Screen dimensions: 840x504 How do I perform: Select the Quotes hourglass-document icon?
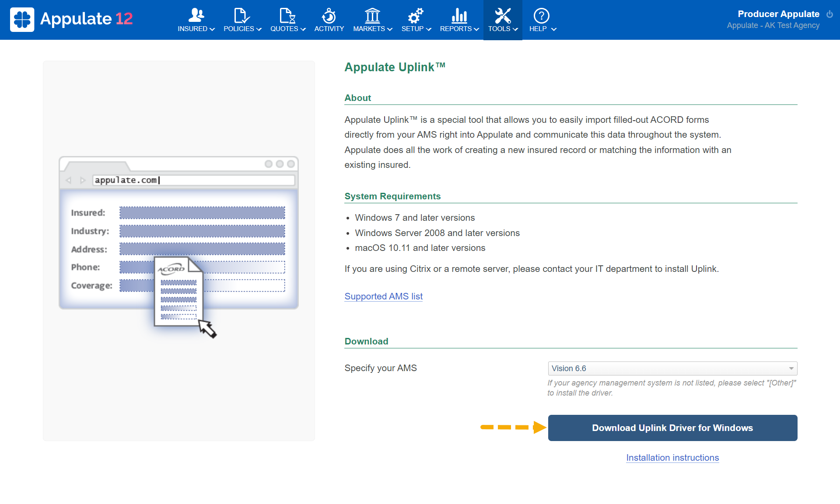(x=287, y=15)
